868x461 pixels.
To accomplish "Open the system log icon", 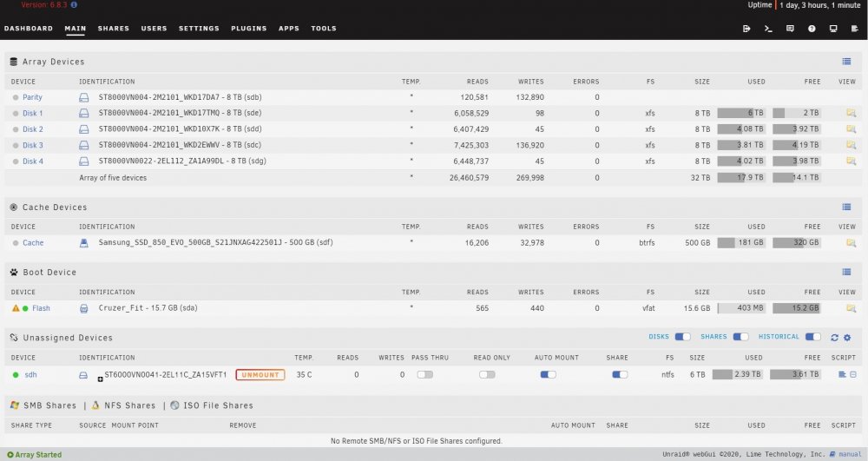I will click(x=855, y=29).
